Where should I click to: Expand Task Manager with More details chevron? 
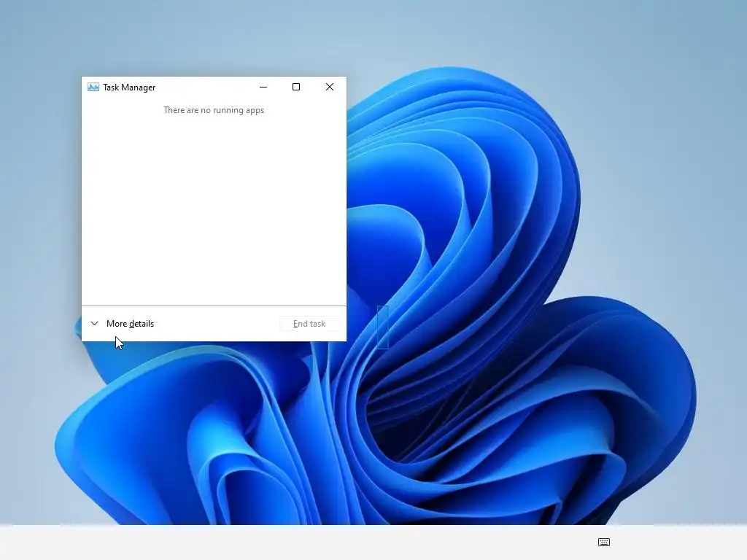click(94, 323)
